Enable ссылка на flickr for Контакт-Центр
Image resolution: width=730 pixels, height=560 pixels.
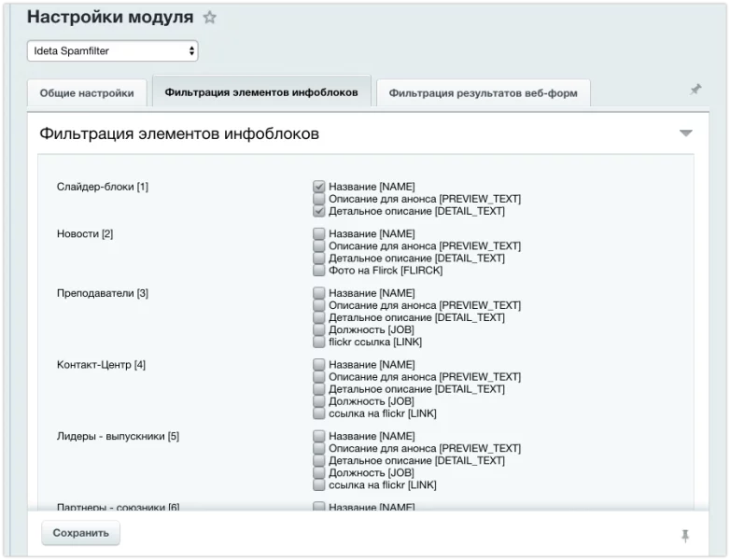point(319,413)
